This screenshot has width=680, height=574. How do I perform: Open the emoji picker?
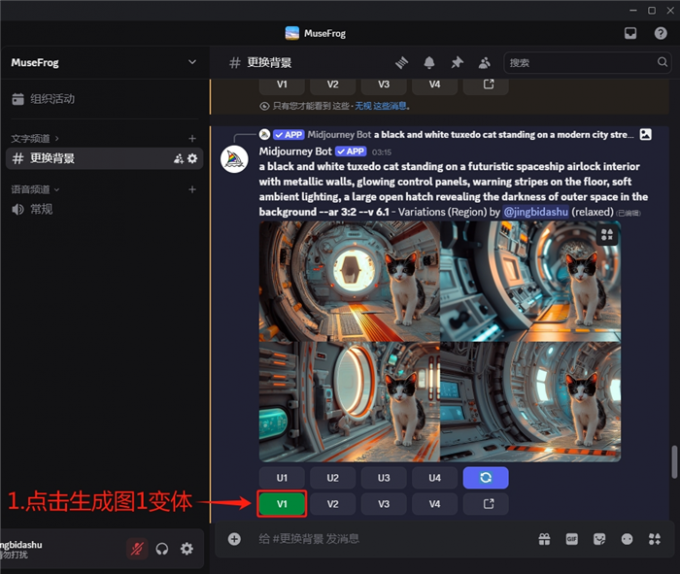627,539
